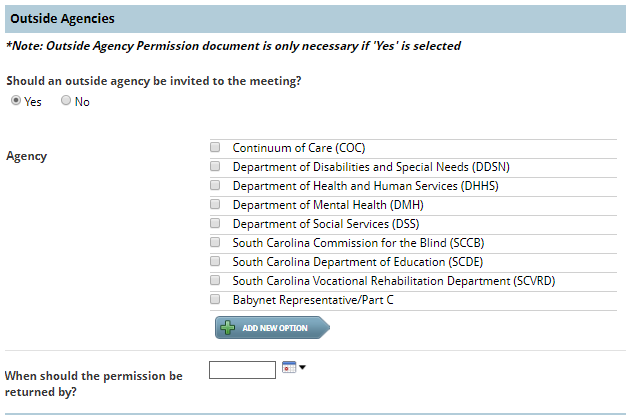Check Continuum of Care (COC)

point(215,147)
